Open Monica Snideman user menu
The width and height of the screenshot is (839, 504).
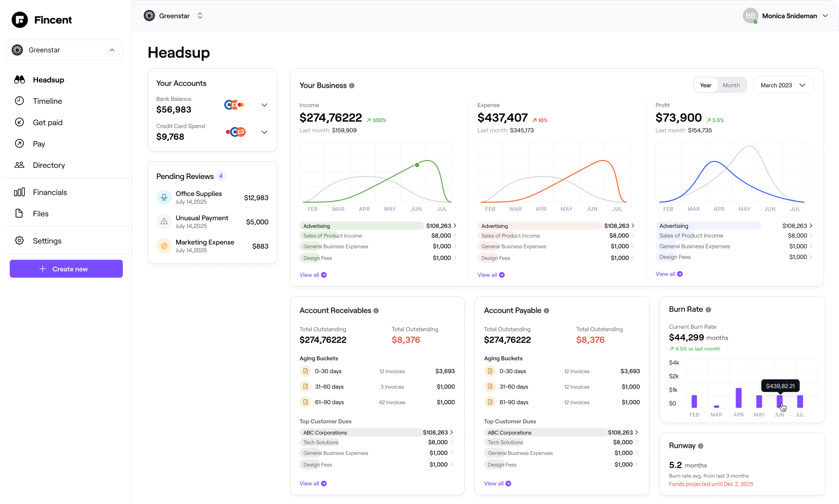786,16
